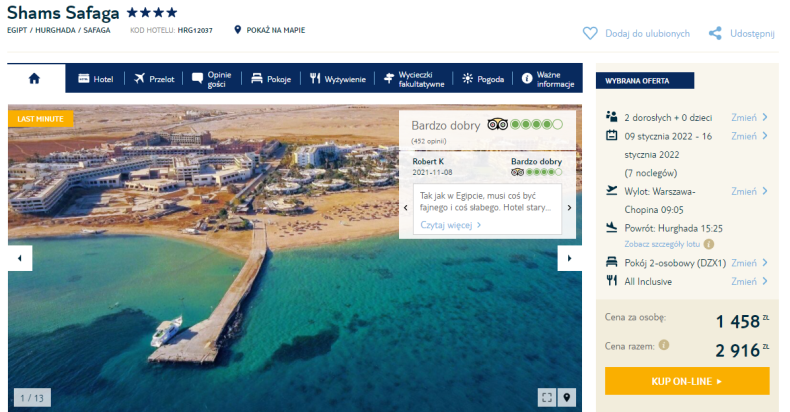
Task: Click info icon beside flight details
Action: pos(708,244)
